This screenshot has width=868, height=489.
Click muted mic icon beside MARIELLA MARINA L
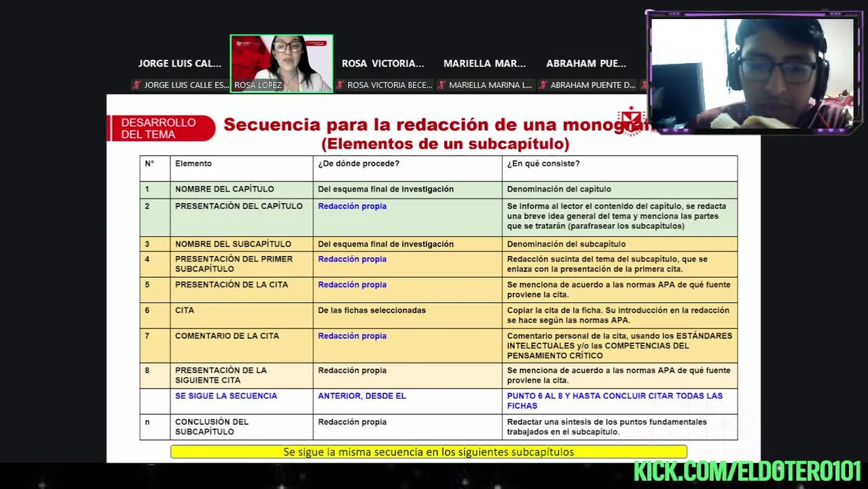(441, 85)
